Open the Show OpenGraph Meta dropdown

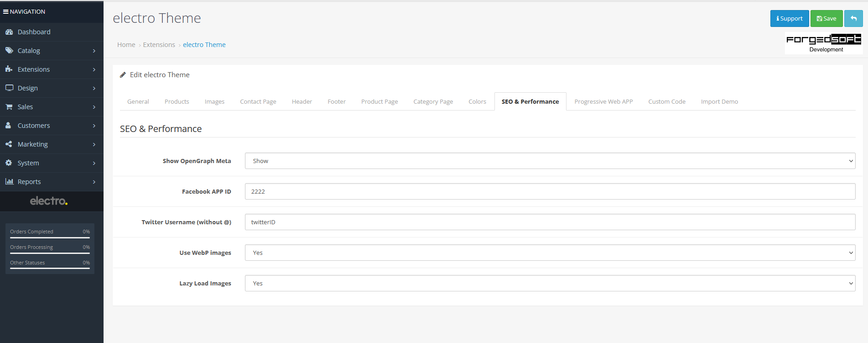coord(550,161)
